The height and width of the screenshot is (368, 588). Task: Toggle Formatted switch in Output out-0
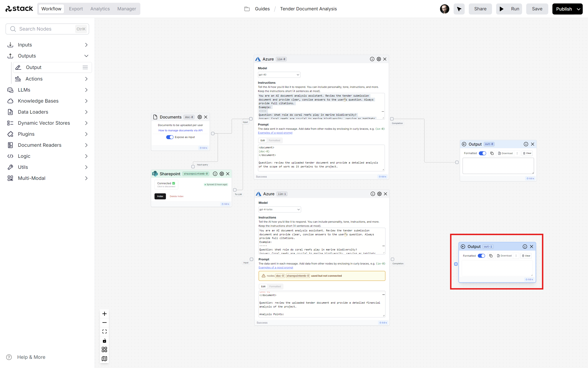point(482,153)
